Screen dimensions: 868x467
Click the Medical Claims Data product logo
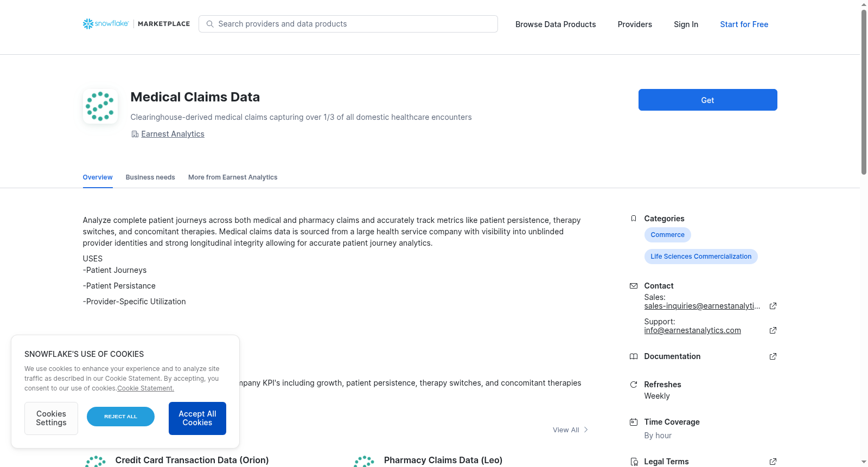(x=100, y=106)
